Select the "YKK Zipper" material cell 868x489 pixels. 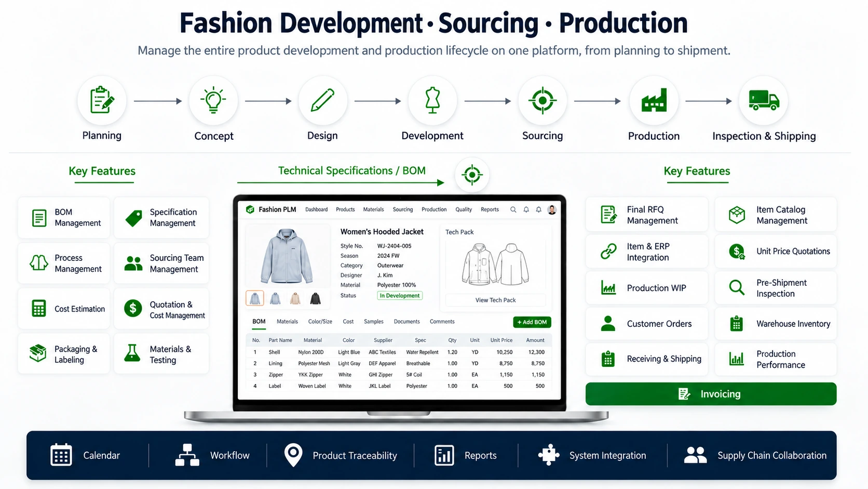click(310, 375)
